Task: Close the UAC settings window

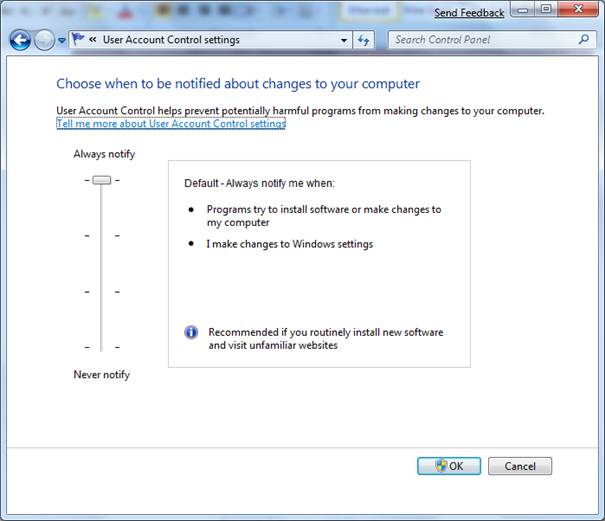Action: point(578,9)
